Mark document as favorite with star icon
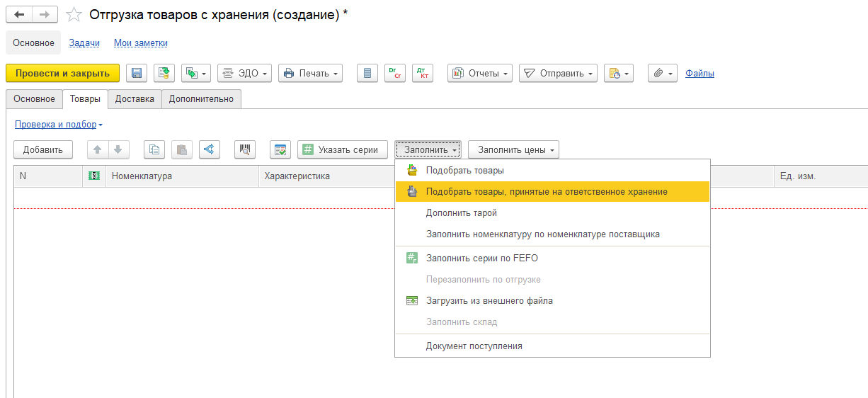868x398 pixels. click(x=73, y=15)
